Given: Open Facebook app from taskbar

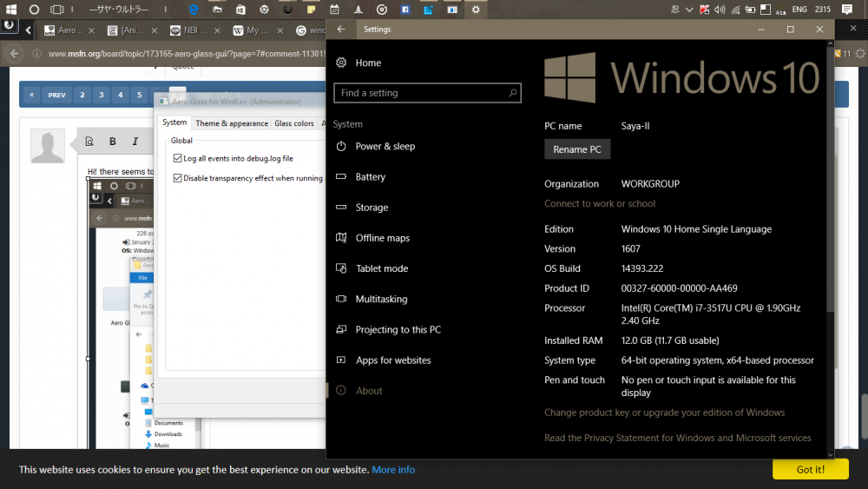Looking at the screenshot, I should (x=405, y=10).
